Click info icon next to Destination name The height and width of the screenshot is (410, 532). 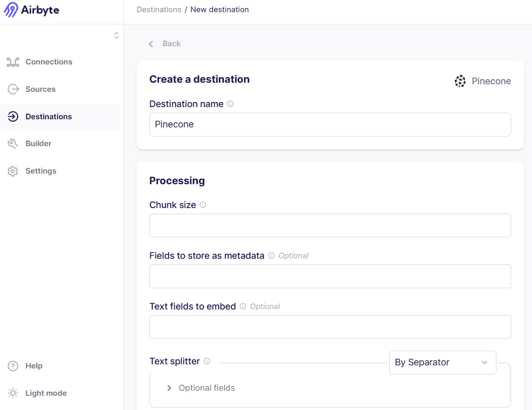[x=230, y=104]
